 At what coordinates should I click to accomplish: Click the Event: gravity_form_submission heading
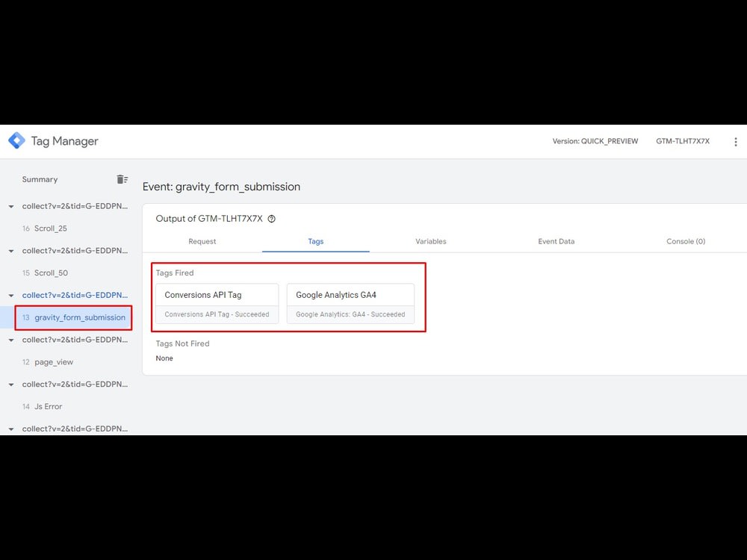[221, 187]
